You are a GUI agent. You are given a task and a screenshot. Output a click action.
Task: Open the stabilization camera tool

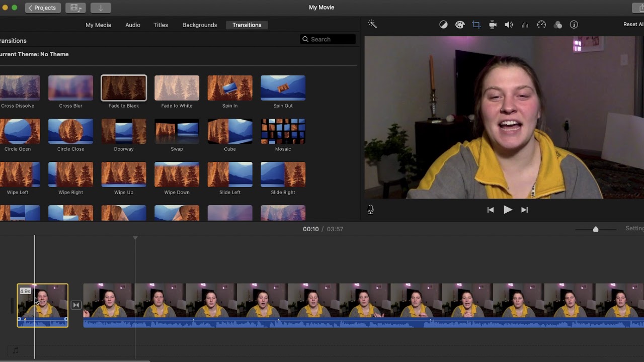(493, 25)
